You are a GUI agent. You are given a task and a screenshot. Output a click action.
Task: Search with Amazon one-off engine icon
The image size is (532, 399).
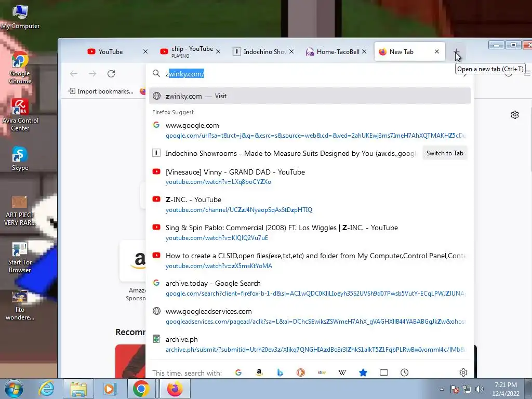click(259, 373)
